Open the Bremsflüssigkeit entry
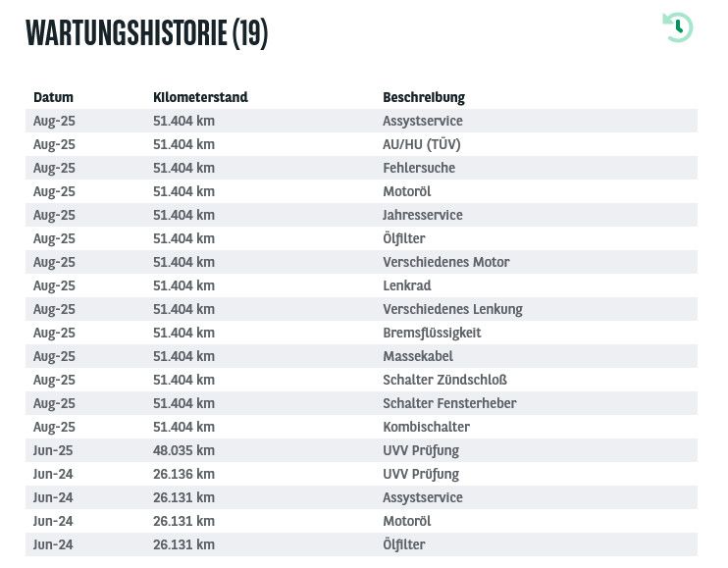728x568 pixels. point(432,333)
